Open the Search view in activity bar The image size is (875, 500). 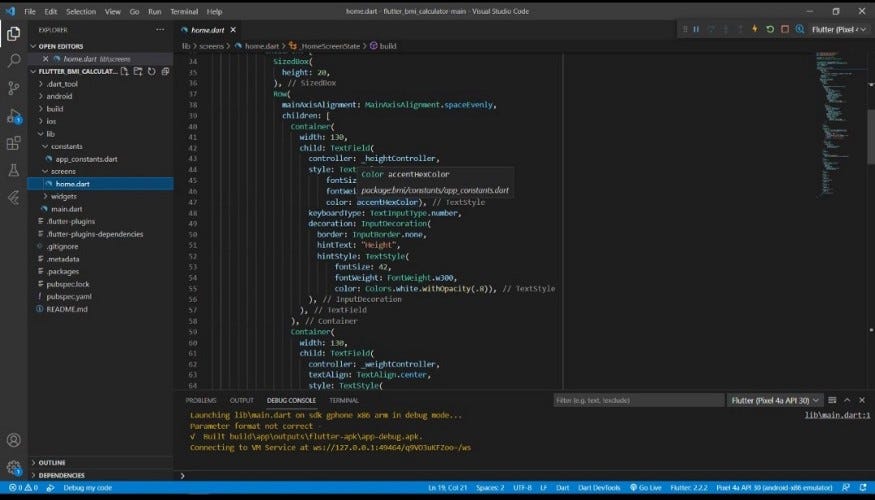coord(13,60)
